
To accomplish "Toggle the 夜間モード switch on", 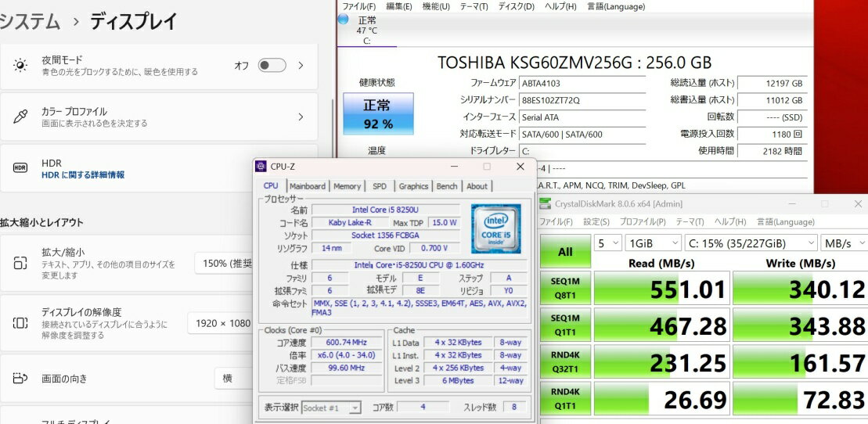I will 272,66.
